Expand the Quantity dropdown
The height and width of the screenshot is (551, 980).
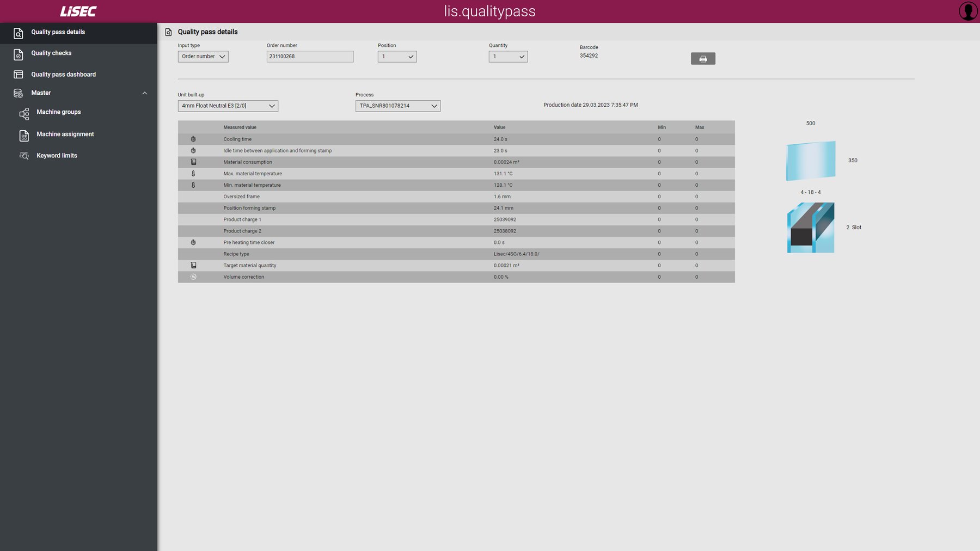508,57
